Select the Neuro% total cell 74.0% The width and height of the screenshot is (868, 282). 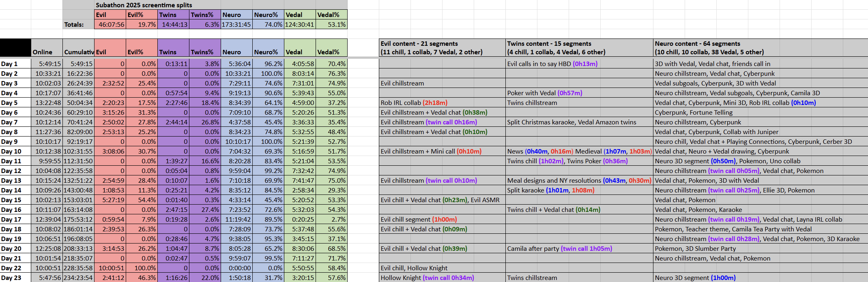point(268,24)
